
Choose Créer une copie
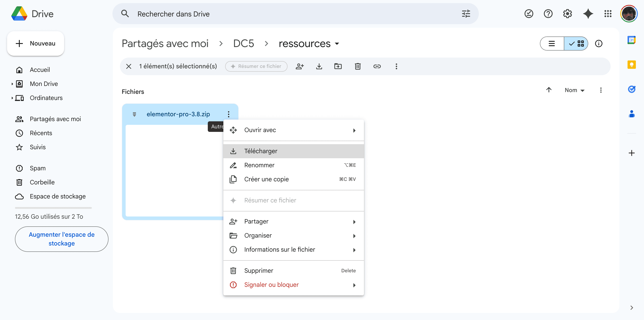[293, 179]
